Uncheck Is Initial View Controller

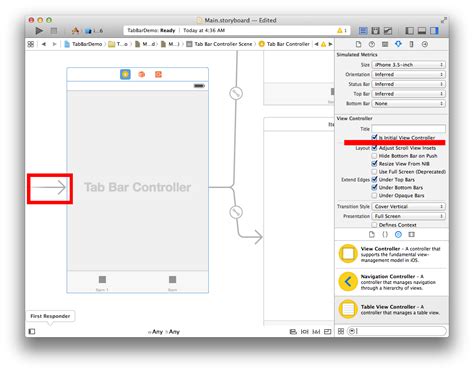pyautogui.click(x=374, y=137)
